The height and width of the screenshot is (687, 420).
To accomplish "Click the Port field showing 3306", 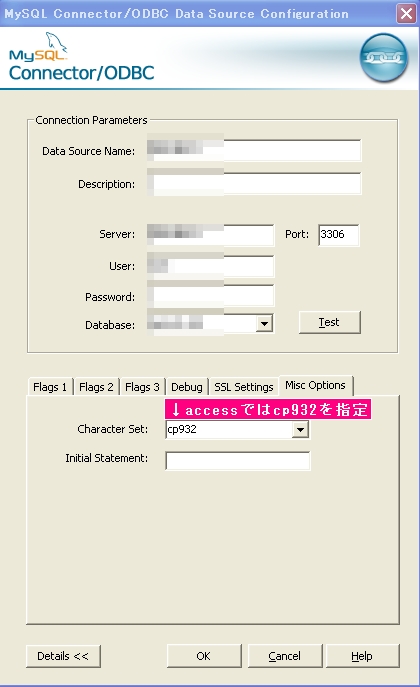I will [x=339, y=234].
